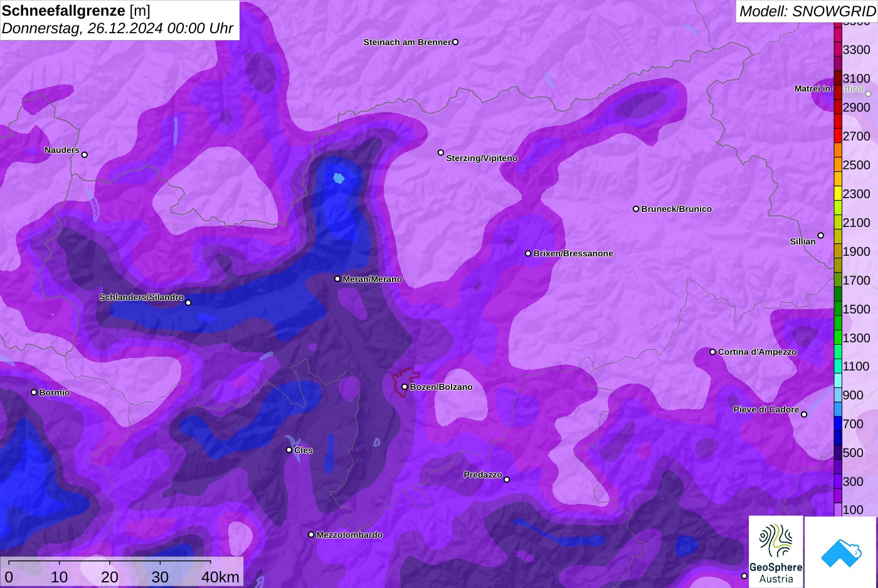Select the Bruneck/Brunico map marker
The image size is (878, 588).
tap(636, 209)
